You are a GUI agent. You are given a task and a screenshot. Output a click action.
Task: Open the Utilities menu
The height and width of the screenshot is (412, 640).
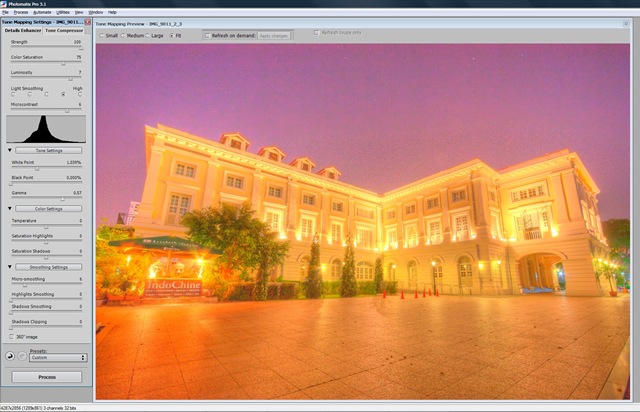pos(63,12)
